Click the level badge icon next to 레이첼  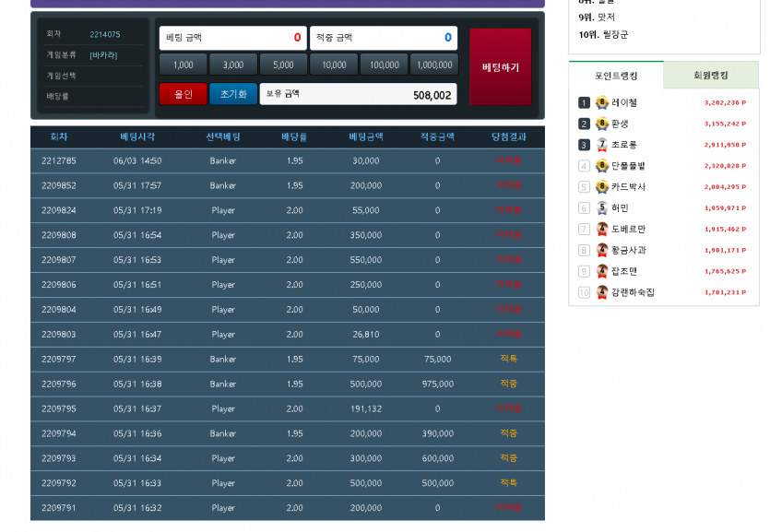click(602, 103)
